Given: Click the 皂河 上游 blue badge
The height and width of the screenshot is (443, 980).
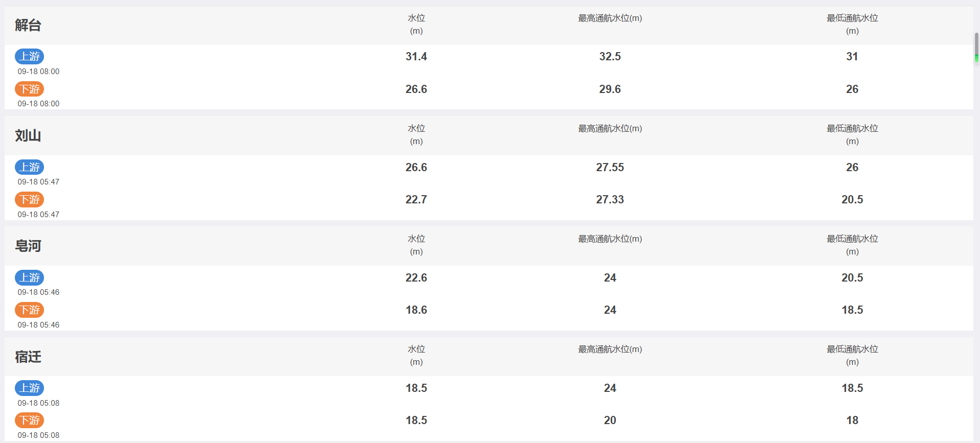Looking at the screenshot, I should coord(29,277).
